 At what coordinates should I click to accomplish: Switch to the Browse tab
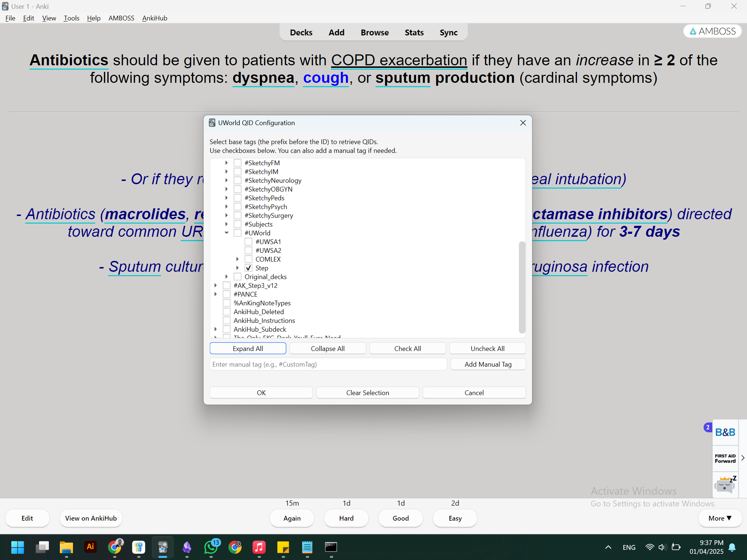[x=375, y=32]
